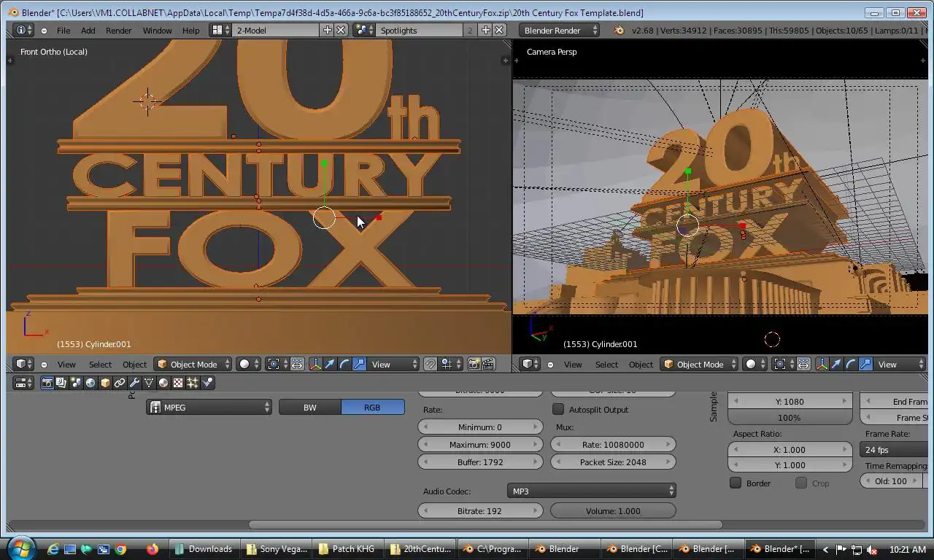The height and width of the screenshot is (560, 934).
Task: Select translate manipulator arrow in left viewport
Action: coord(330,364)
